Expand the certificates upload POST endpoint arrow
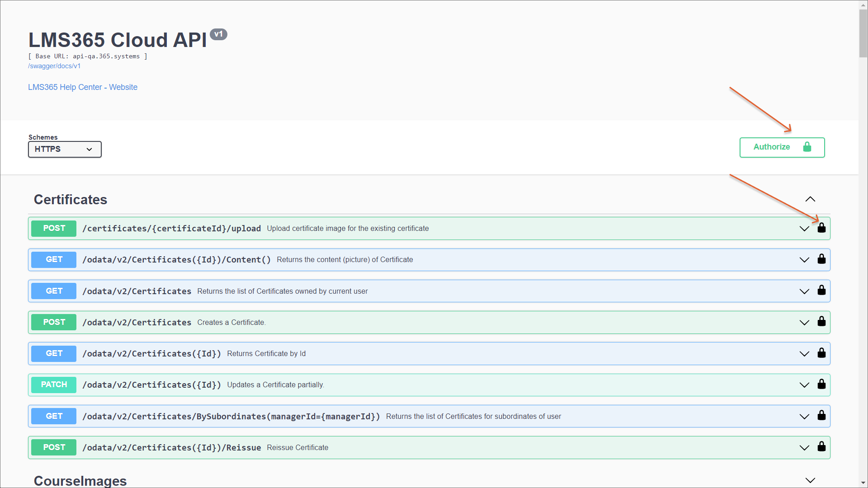This screenshot has width=868, height=488. coord(804,229)
